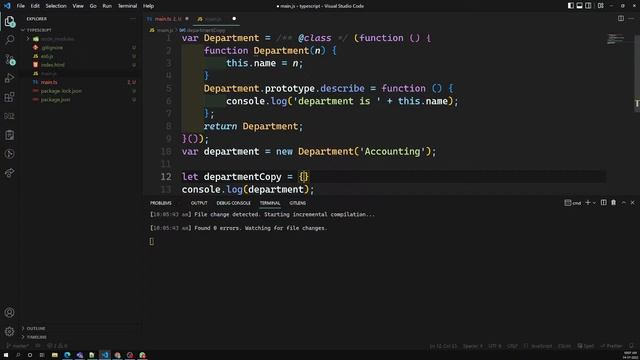Open index.html in explorer
The image size is (640, 360).
coord(81,65)
